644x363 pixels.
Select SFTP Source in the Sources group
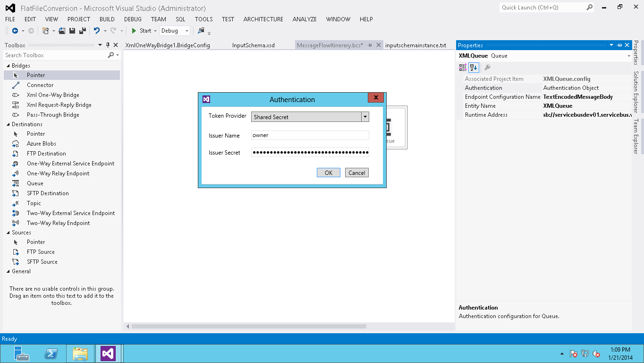pos(62,262)
